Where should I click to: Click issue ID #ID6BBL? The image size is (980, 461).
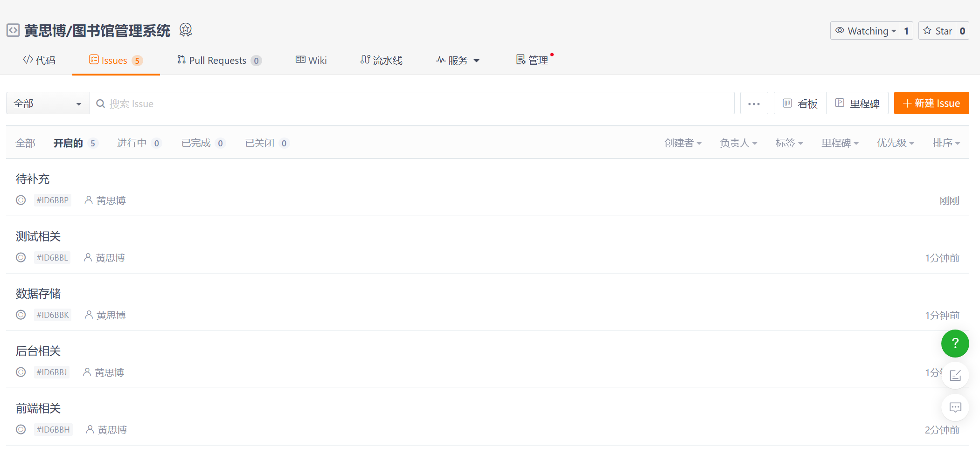pos(52,258)
